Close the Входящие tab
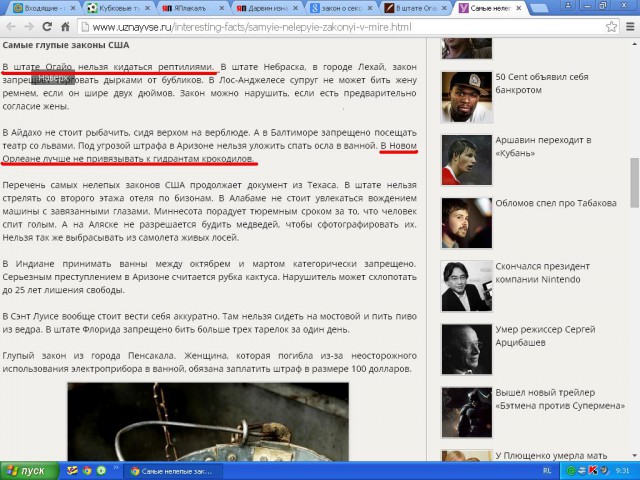Screen dimensions: 640x480 click(x=73, y=8)
